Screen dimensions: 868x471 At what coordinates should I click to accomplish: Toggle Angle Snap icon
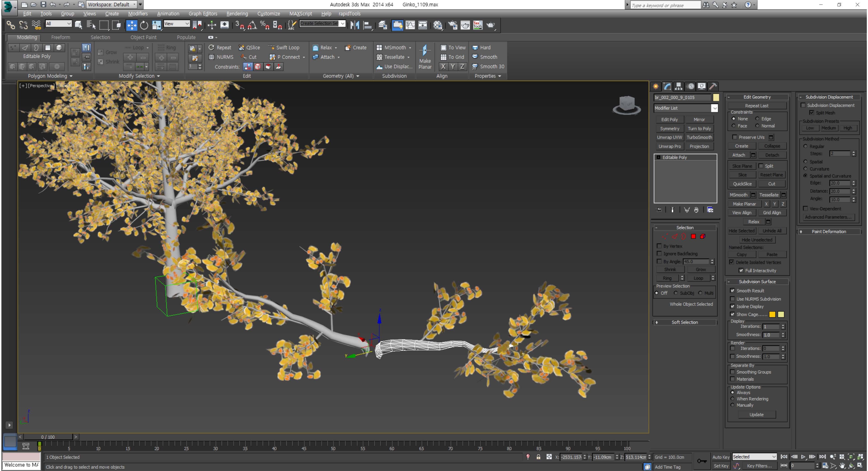tap(252, 25)
